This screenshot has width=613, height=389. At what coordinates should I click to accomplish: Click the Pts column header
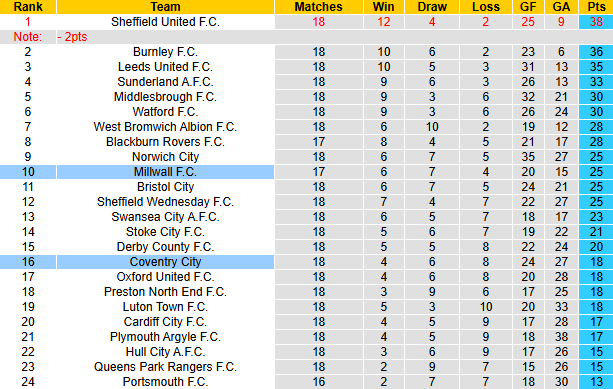pyautogui.click(x=596, y=7)
